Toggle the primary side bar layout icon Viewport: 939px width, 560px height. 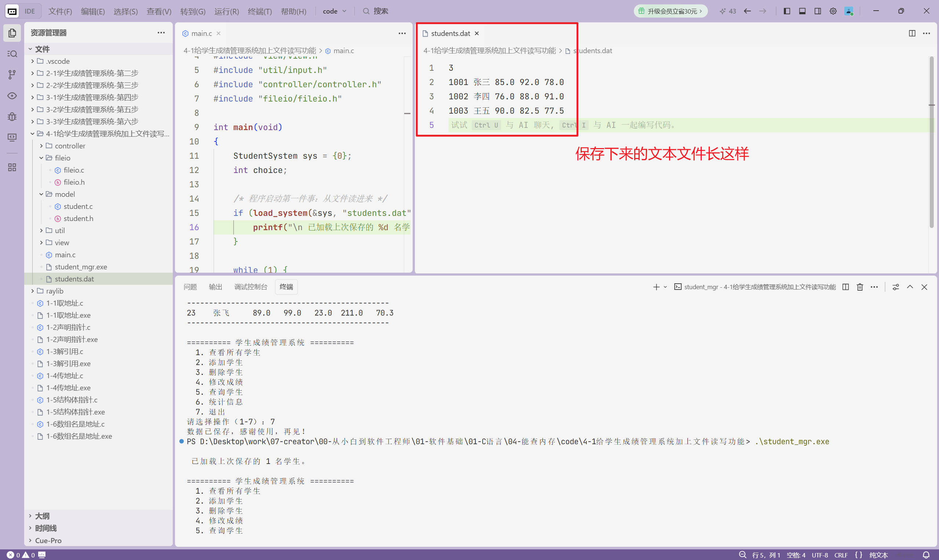click(x=787, y=11)
